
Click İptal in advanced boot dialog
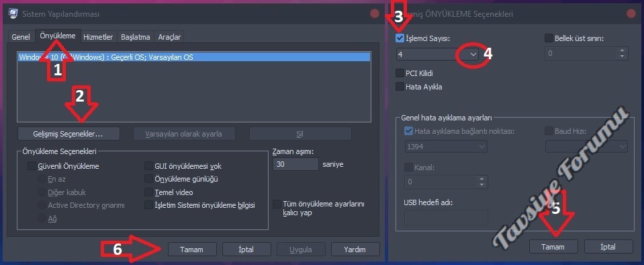(608, 247)
